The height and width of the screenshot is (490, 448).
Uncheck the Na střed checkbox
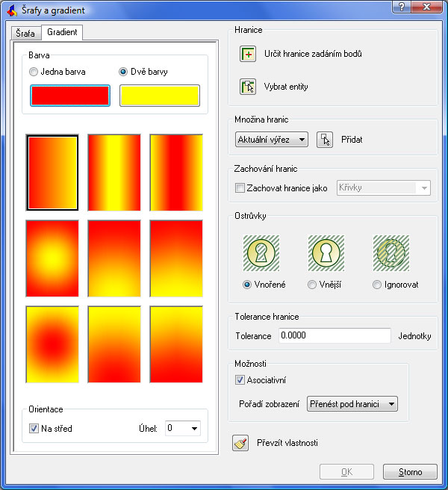(x=34, y=429)
